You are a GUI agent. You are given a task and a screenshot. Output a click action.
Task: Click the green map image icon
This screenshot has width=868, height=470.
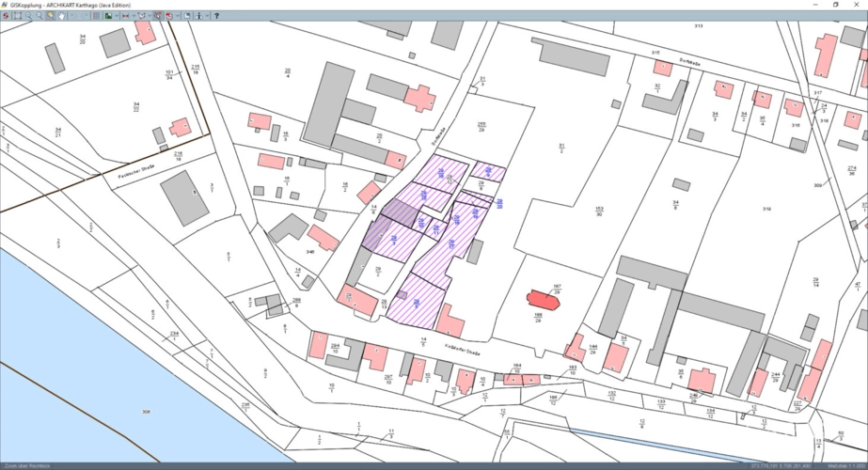pos(107,16)
